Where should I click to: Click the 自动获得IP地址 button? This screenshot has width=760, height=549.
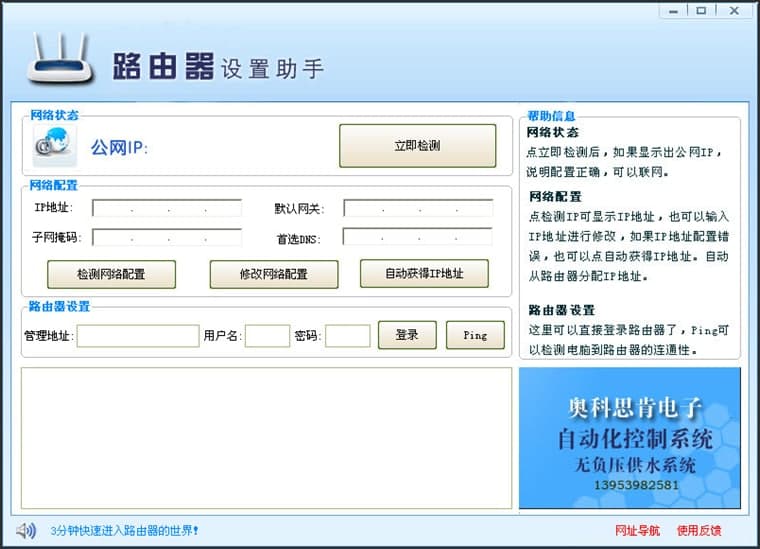pos(424,274)
